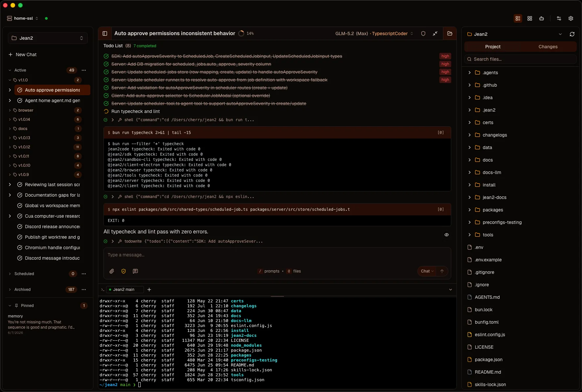The image size is (582, 392).
Task: Switch to the Changes tab
Action: (548, 47)
